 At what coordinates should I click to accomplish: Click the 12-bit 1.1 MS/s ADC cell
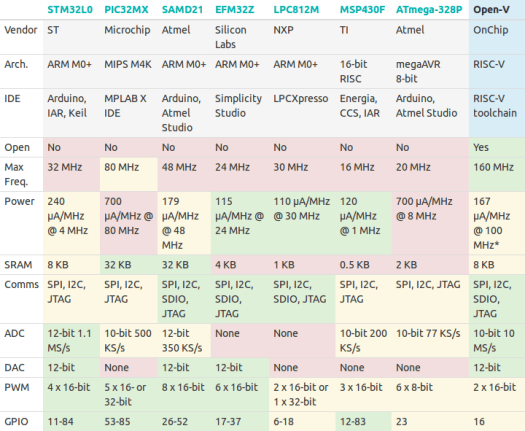click(71, 341)
